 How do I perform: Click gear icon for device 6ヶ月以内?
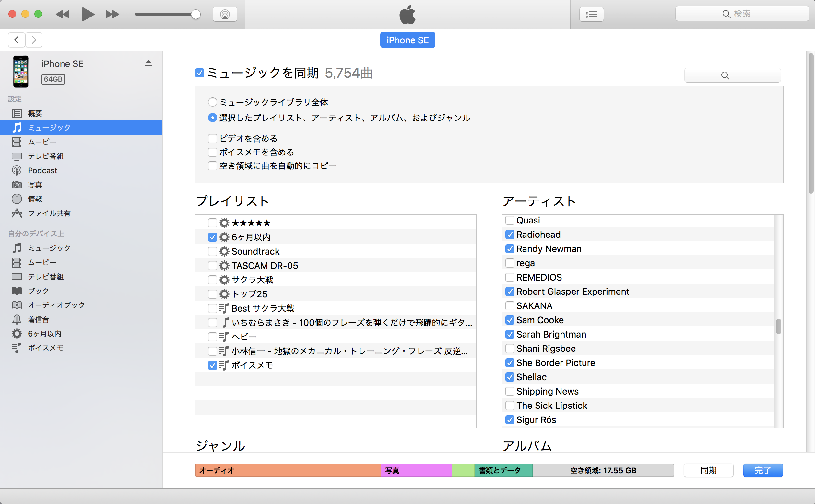pos(17,334)
